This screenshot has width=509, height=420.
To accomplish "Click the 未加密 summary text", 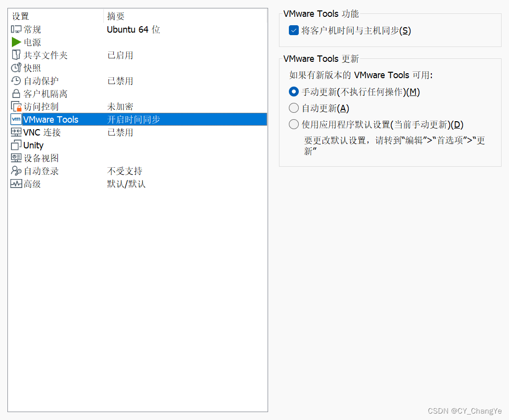I will (120, 106).
